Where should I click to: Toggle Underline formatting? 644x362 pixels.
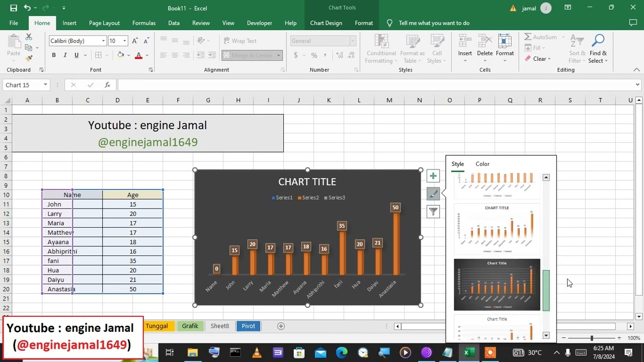pos(76,55)
